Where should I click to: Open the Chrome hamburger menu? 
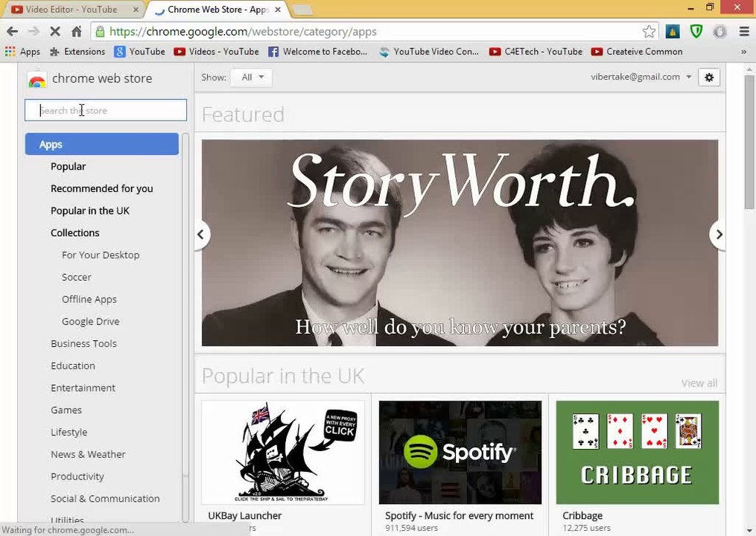coord(744,32)
